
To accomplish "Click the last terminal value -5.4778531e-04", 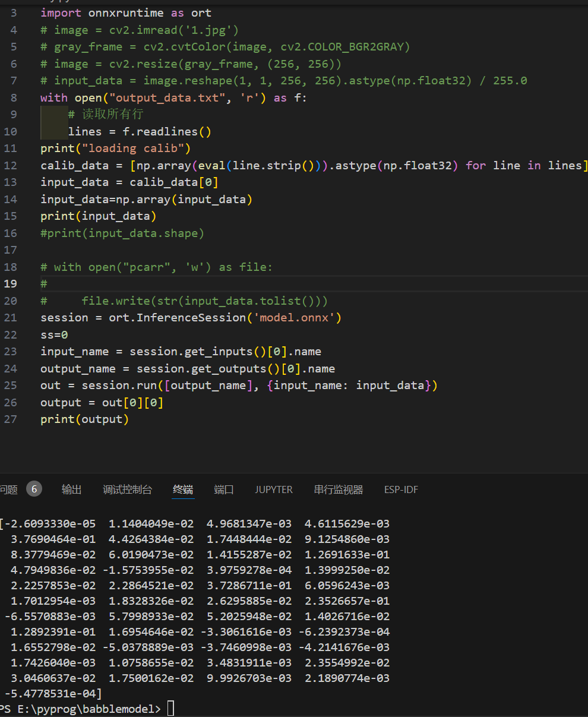I will (x=52, y=693).
